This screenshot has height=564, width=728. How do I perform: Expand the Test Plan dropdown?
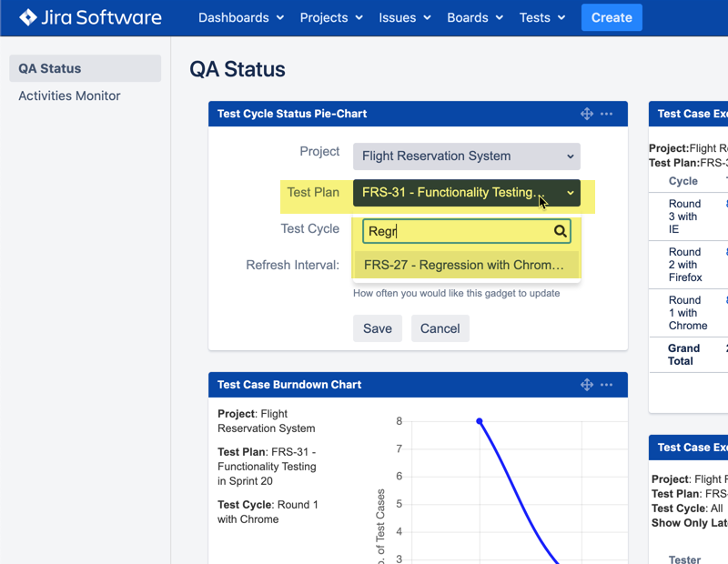(x=466, y=193)
